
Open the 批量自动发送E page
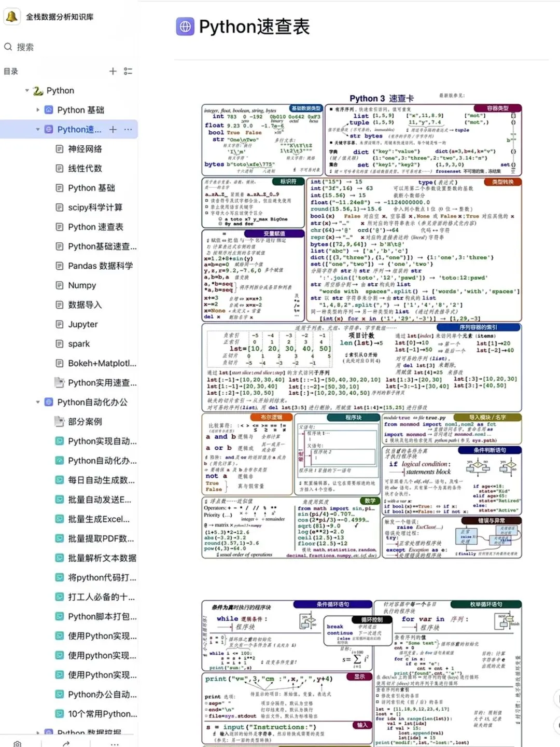pos(100,500)
